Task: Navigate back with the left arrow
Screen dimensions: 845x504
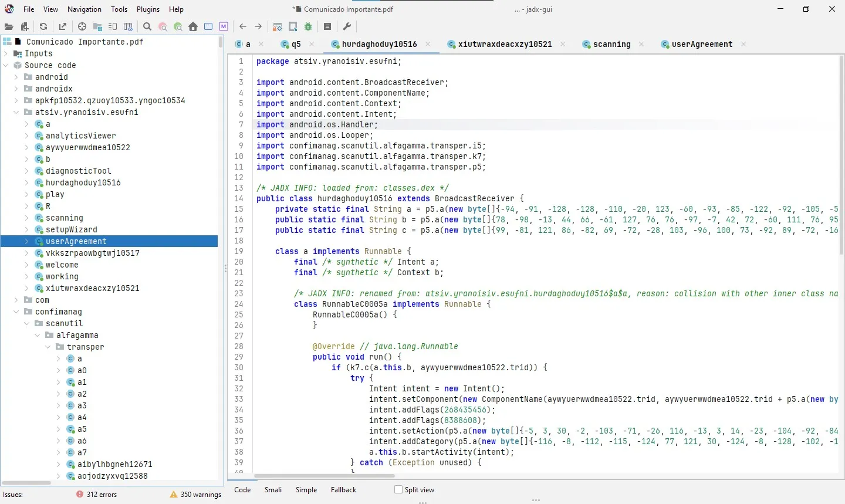Action: coord(243,26)
